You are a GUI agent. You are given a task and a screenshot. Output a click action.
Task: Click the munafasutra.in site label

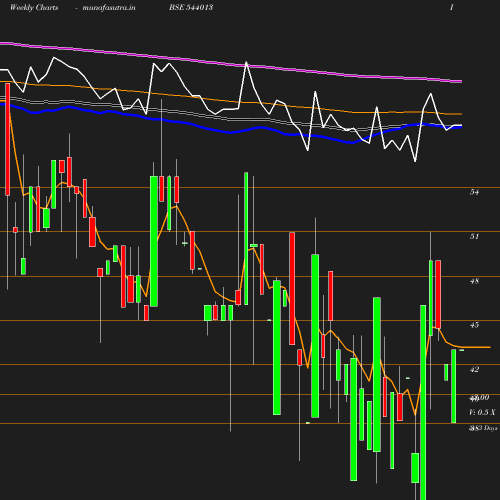coord(109,8)
